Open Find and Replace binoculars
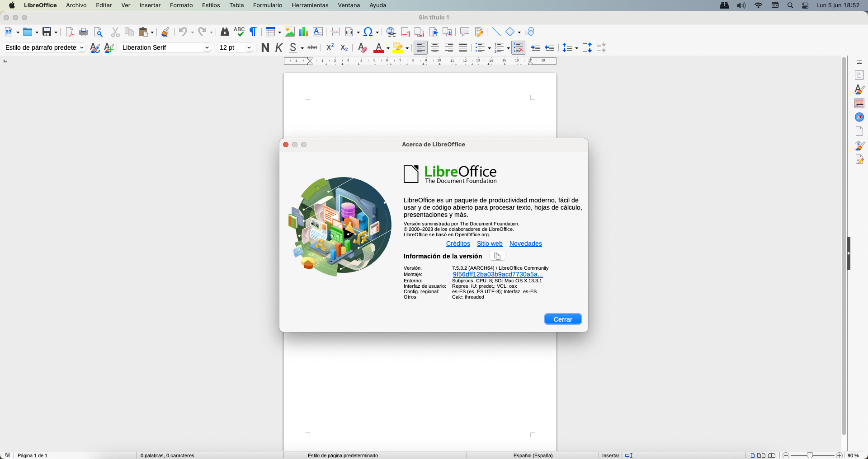 click(x=225, y=32)
